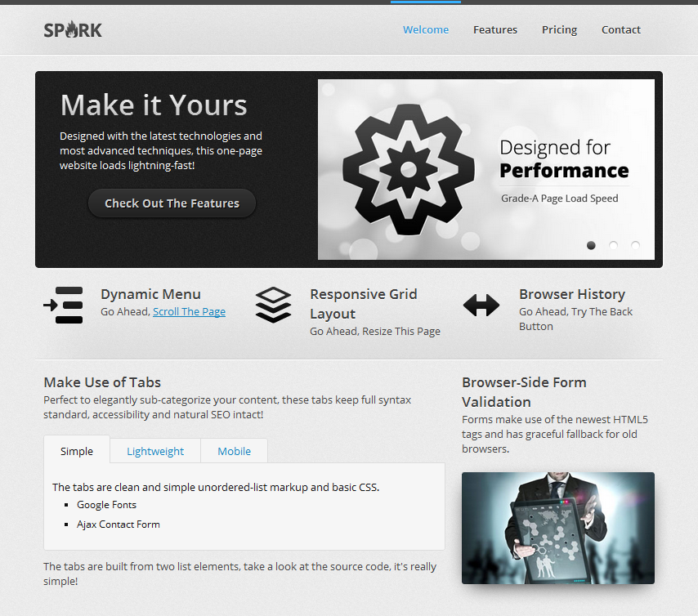Click the businessman tablet thumbnail image

[x=558, y=528]
